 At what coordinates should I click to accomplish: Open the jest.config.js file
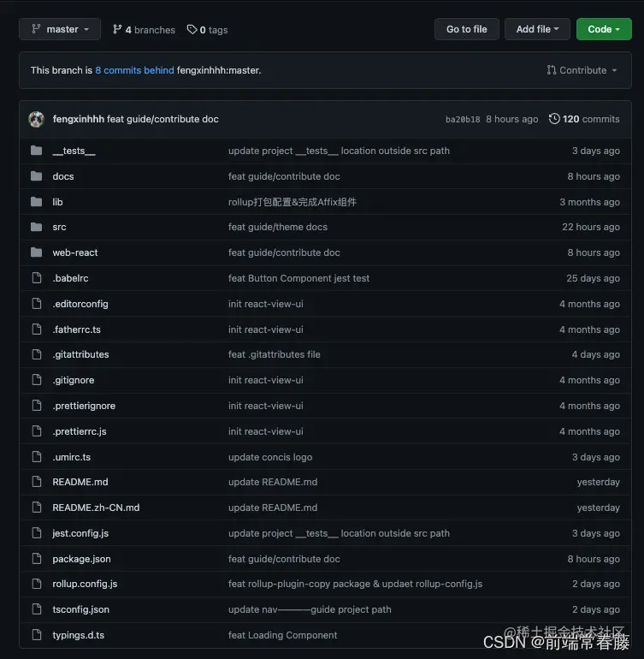point(80,533)
